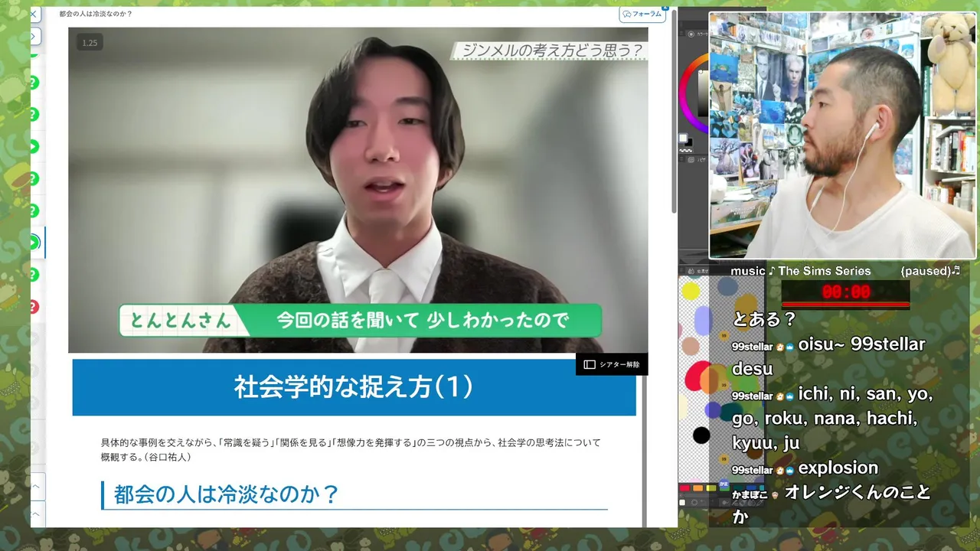This screenshot has width=980, height=551.
Task: Click the webcam overlay feed
Action: [842, 135]
